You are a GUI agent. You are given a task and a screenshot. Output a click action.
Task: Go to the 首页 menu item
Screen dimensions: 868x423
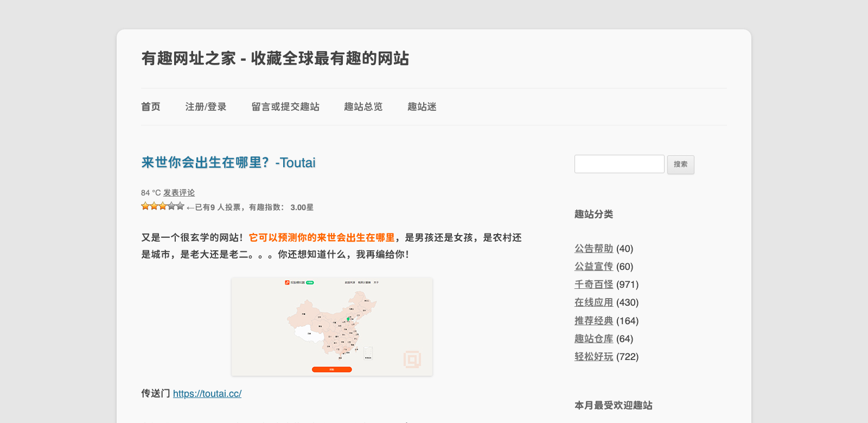pos(150,107)
